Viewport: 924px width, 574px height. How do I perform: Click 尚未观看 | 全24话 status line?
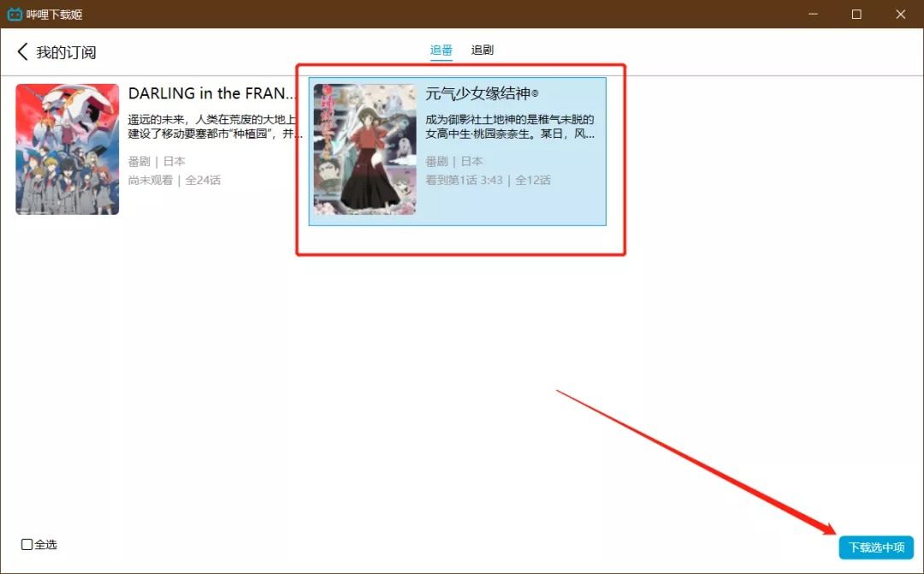(x=175, y=180)
